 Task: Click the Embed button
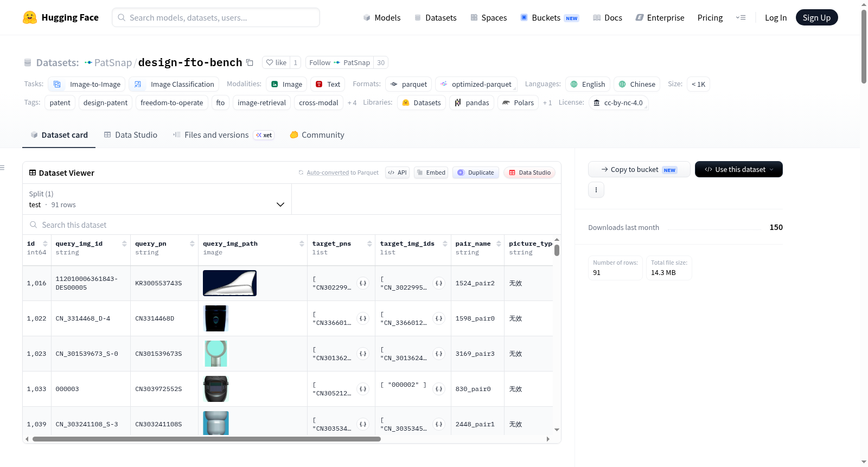pos(431,172)
